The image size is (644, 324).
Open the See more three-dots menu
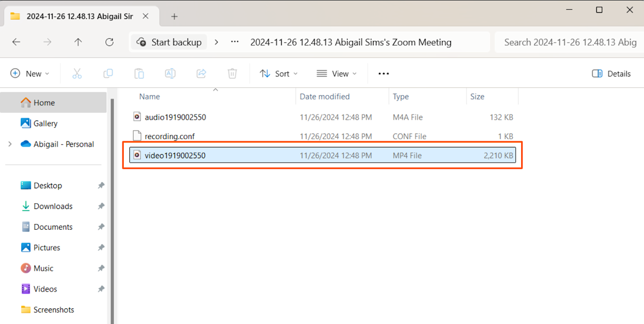click(x=384, y=74)
